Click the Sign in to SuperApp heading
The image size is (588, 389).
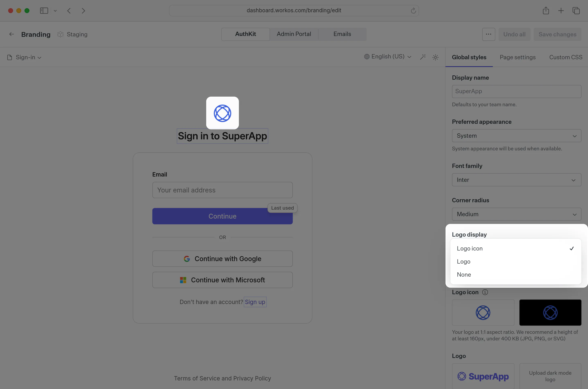tap(222, 136)
